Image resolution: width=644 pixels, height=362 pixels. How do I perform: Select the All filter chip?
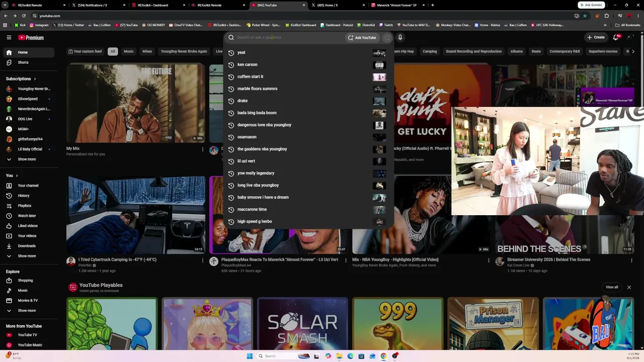[113, 51]
